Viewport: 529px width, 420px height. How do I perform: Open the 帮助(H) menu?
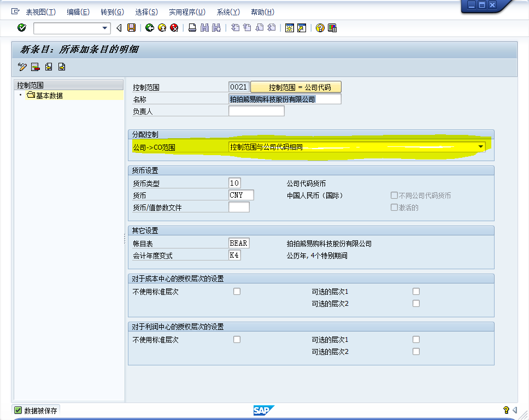[x=262, y=12]
